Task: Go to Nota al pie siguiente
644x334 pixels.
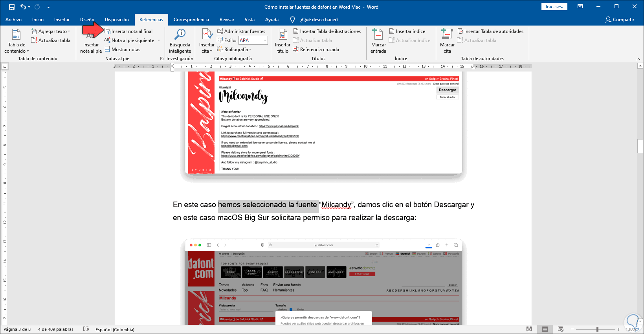Action: pyautogui.click(x=129, y=40)
